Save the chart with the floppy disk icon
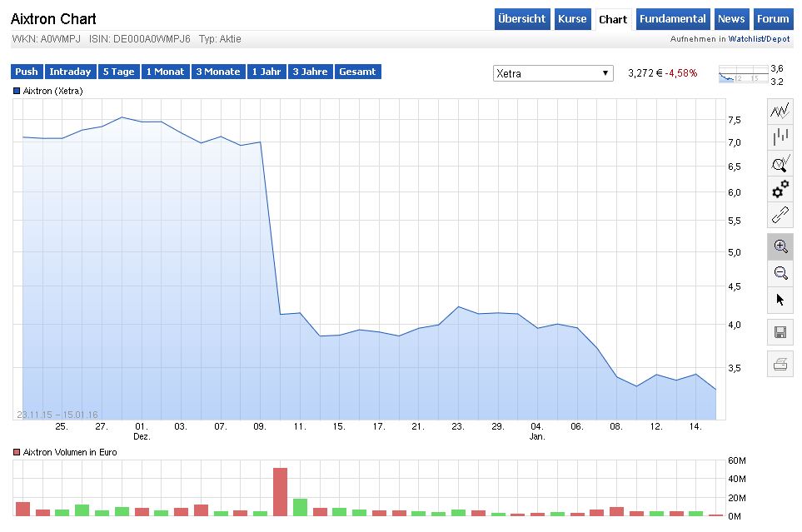The height and width of the screenshot is (532, 802). [x=780, y=332]
